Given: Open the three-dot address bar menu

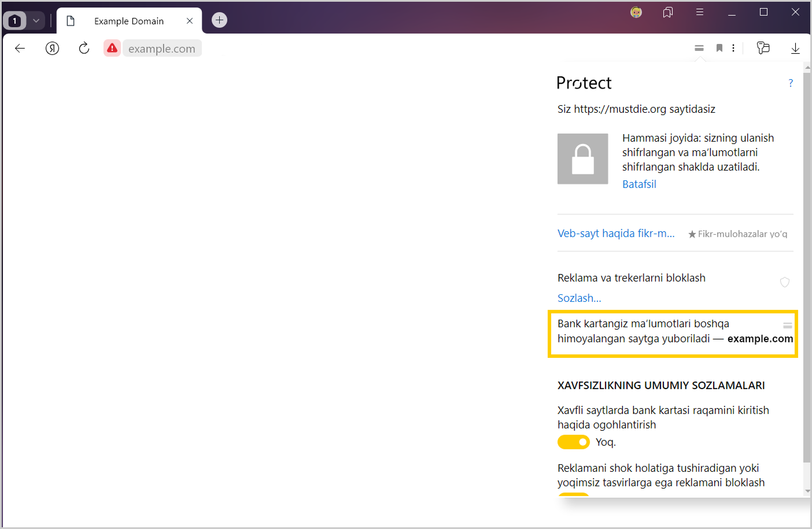Looking at the screenshot, I should click(x=733, y=49).
